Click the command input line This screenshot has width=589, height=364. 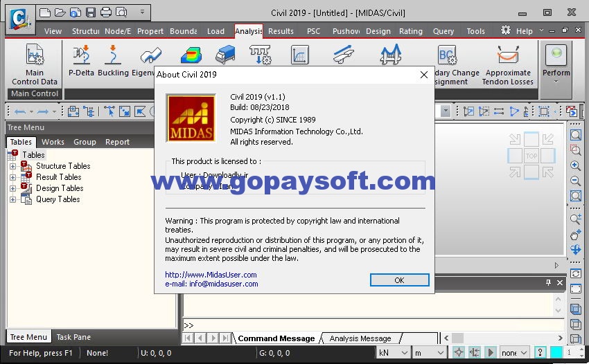(x=373, y=325)
